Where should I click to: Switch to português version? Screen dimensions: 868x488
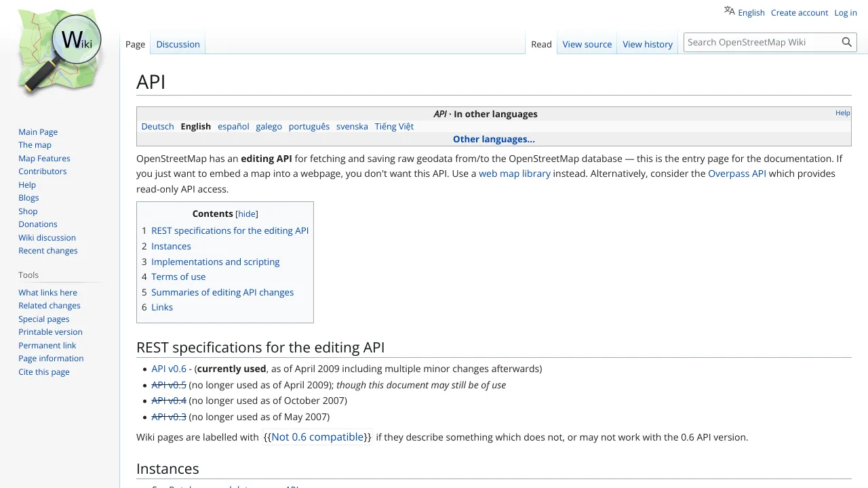point(309,126)
